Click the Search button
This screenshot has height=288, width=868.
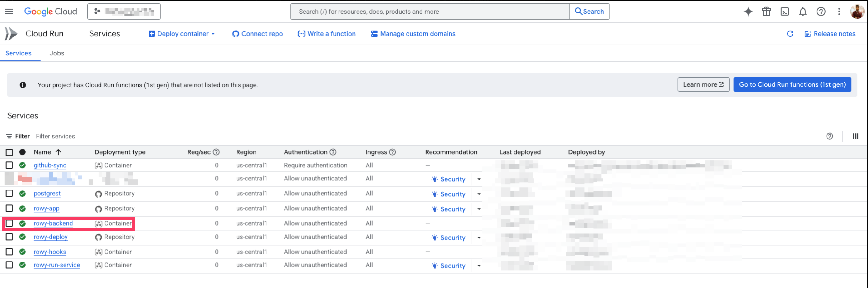[589, 12]
